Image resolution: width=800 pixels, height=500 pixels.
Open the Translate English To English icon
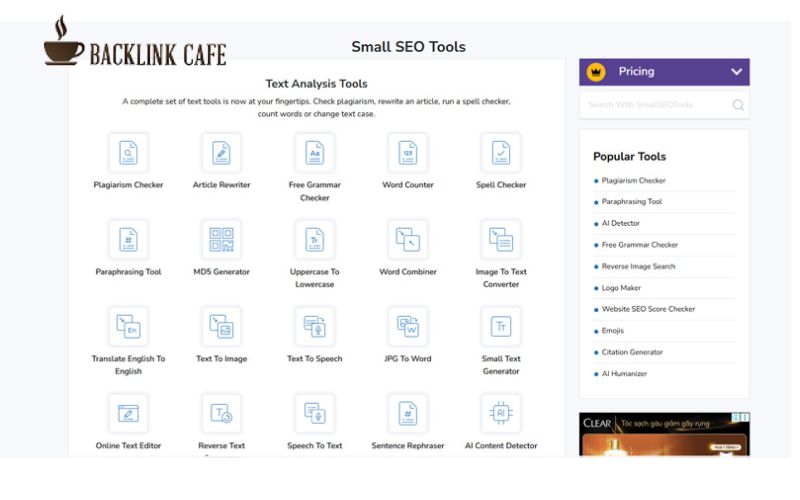pos(128,326)
